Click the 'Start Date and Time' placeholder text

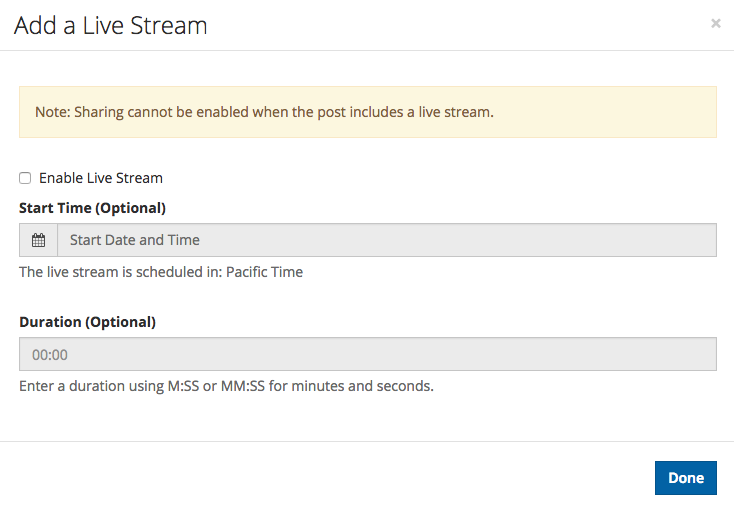[135, 240]
